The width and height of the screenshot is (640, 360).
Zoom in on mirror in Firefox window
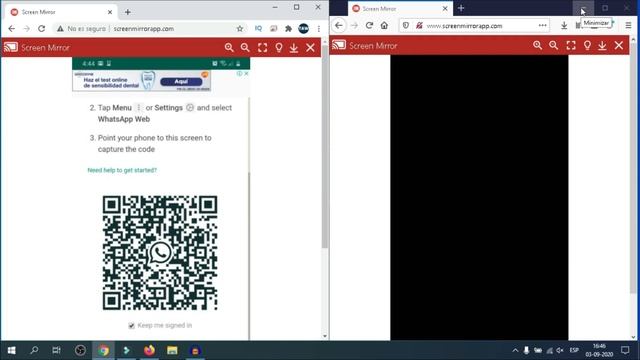click(538, 45)
